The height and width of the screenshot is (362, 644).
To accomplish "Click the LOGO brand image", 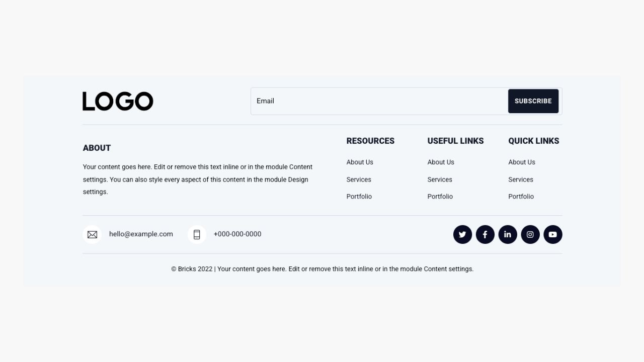I will [118, 101].
